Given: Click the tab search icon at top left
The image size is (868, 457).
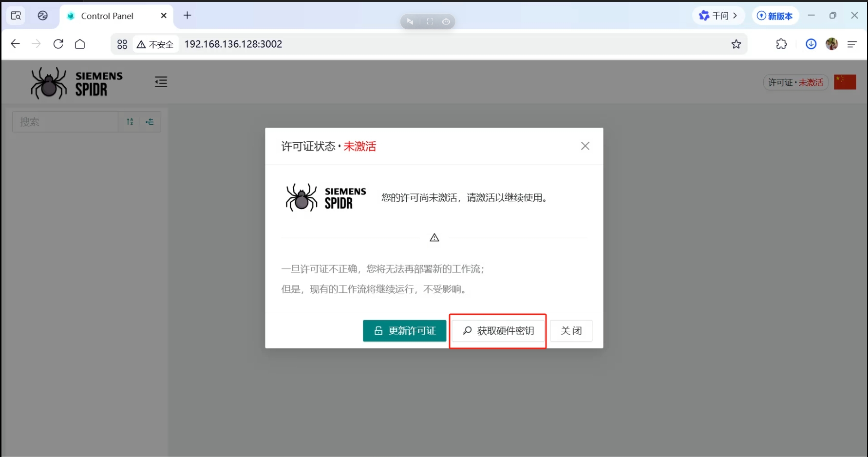Looking at the screenshot, I should (16, 16).
